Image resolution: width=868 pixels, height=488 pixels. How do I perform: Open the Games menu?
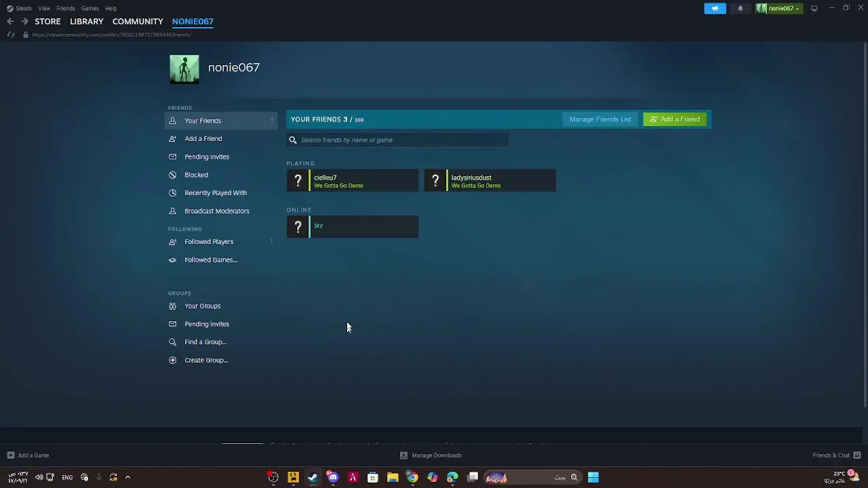point(90,8)
